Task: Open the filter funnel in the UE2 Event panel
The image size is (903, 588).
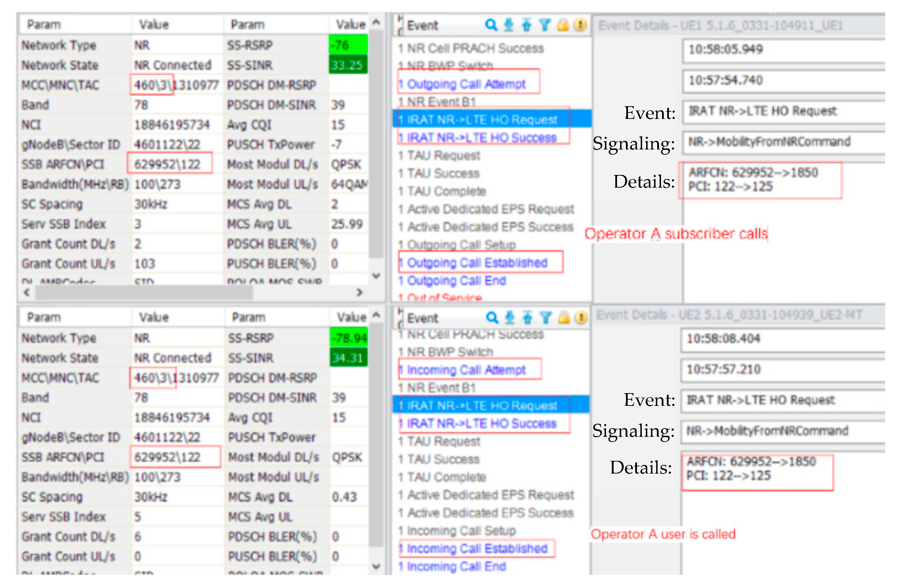Action: tap(546, 318)
